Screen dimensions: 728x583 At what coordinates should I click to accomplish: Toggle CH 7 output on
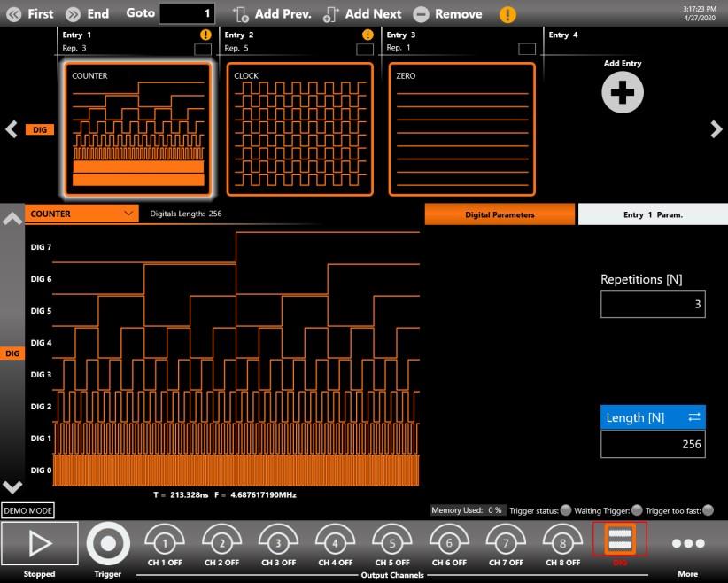click(x=506, y=544)
